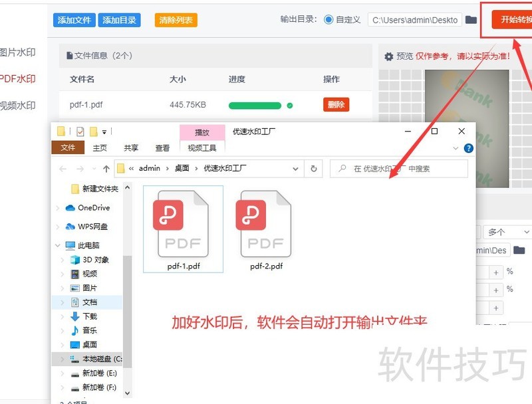Click the green progress bar of pdf-1.pdf
The width and height of the screenshot is (532, 404).
[x=256, y=105]
